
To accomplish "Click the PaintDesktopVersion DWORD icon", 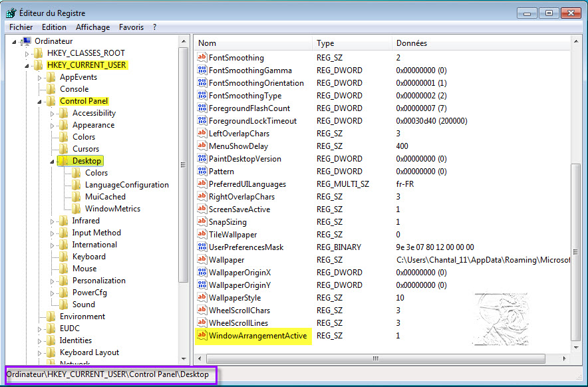I will [x=202, y=159].
